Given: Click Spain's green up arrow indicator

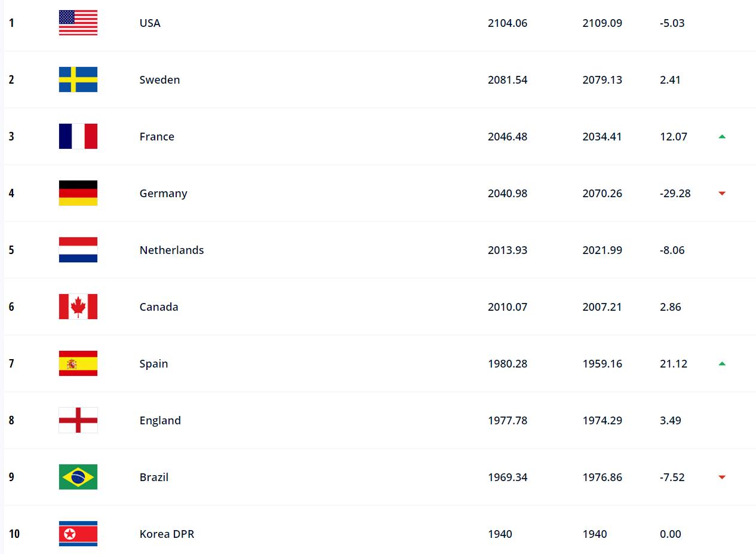Looking at the screenshot, I should point(722,363).
